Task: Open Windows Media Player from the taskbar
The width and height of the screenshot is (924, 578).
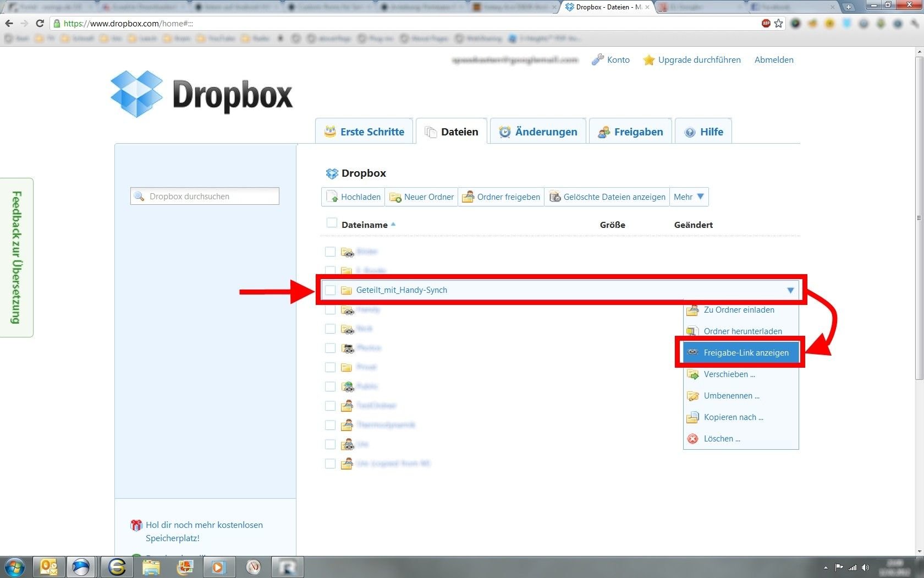Action: (218, 567)
